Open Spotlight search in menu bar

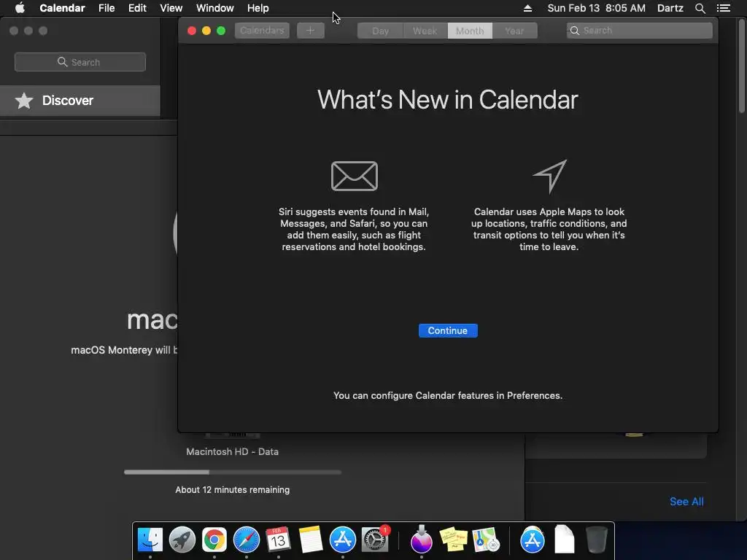(x=700, y=8)
